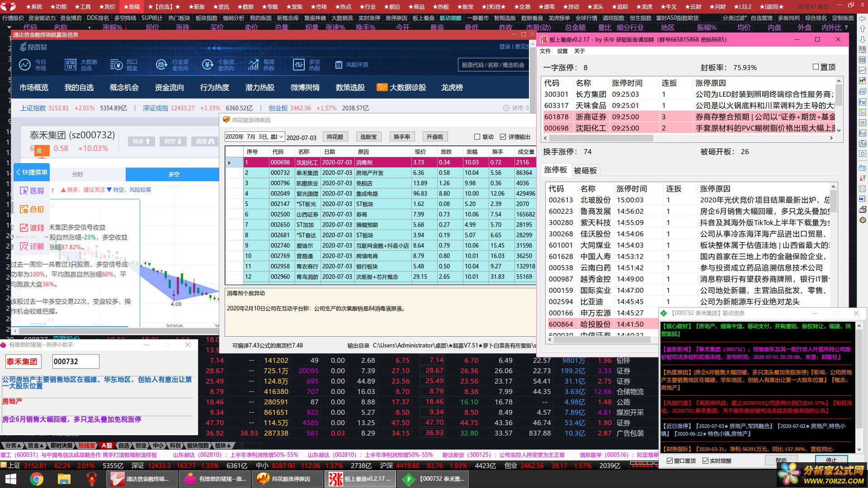The height and width of the screenshot is (488, 868).
Task: Click 转多 button
Action: coord(142,141)
